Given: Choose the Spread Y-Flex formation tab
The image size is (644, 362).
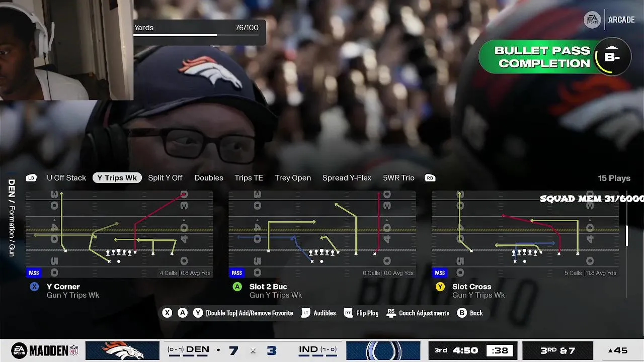Looking at the screenshot, I should [347, 178].
